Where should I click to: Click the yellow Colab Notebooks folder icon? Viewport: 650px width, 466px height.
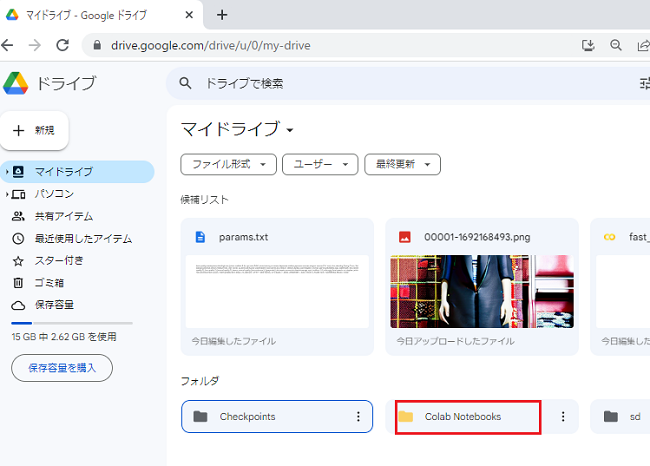[406, 416]
